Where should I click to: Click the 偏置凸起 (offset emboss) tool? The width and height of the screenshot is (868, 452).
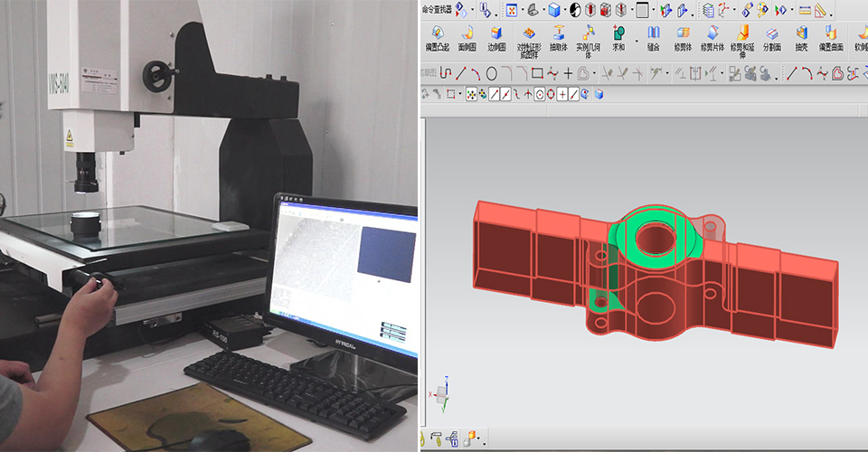tap(437, 38)
